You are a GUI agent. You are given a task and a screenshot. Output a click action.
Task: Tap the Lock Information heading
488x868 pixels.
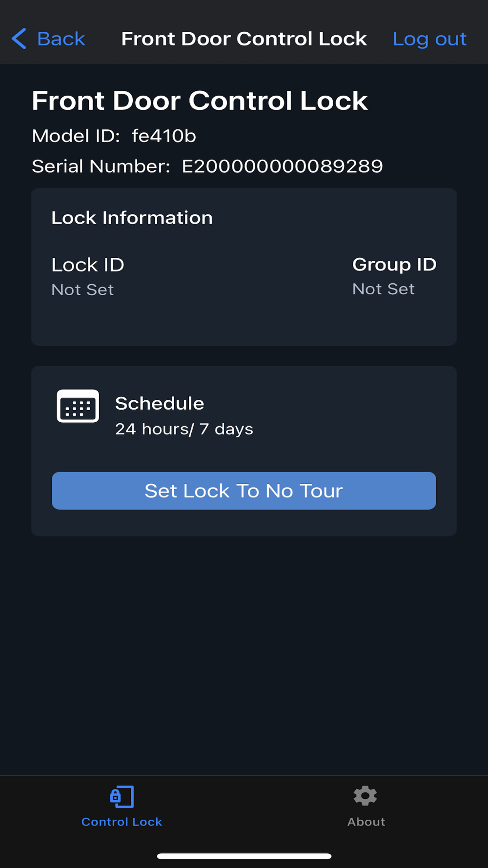[132, 218]
